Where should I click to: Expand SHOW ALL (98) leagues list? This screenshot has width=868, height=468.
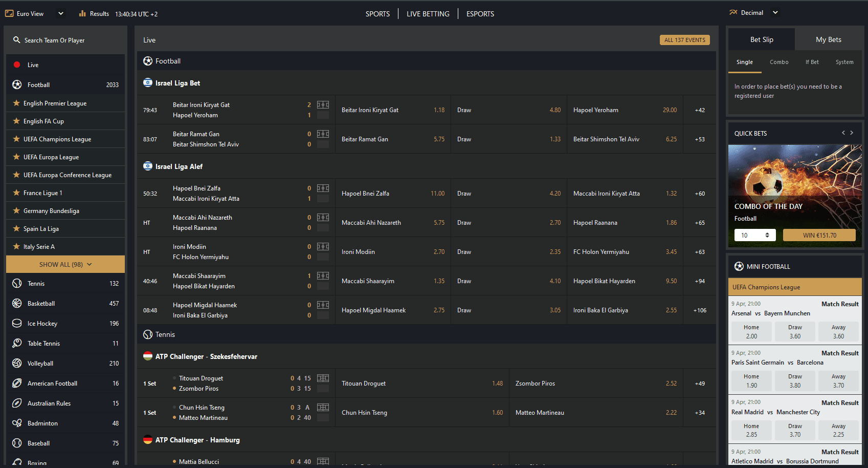pyautogui.click(x=65, y=265)
